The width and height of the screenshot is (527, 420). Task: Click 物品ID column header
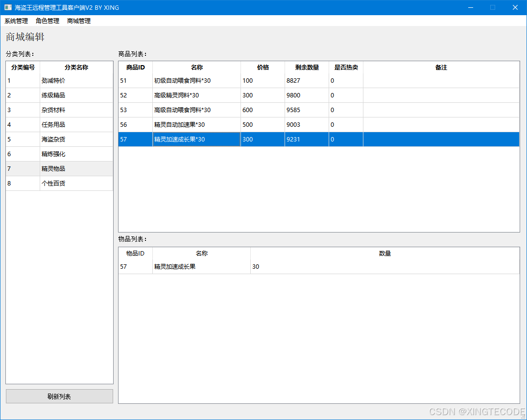[136, 254]
